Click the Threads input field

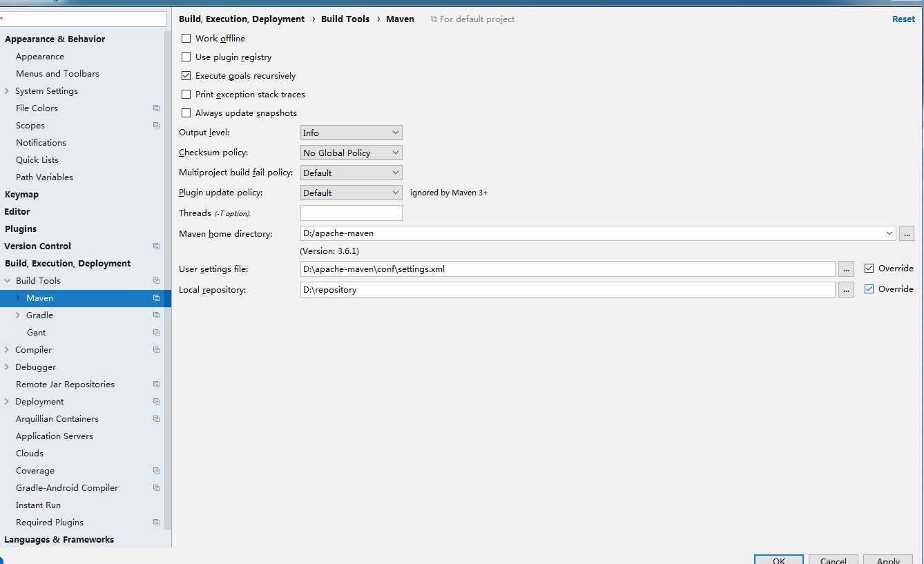click(352, 213)
